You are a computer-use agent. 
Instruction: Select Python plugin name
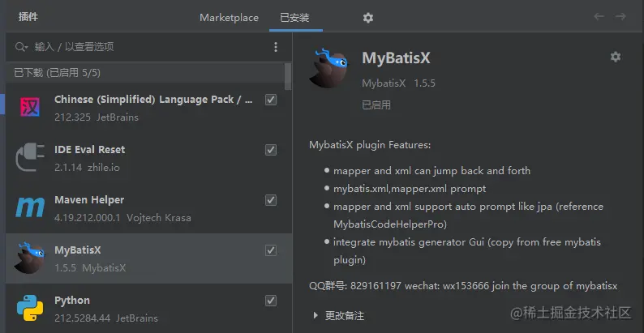[x=72, y=301]
